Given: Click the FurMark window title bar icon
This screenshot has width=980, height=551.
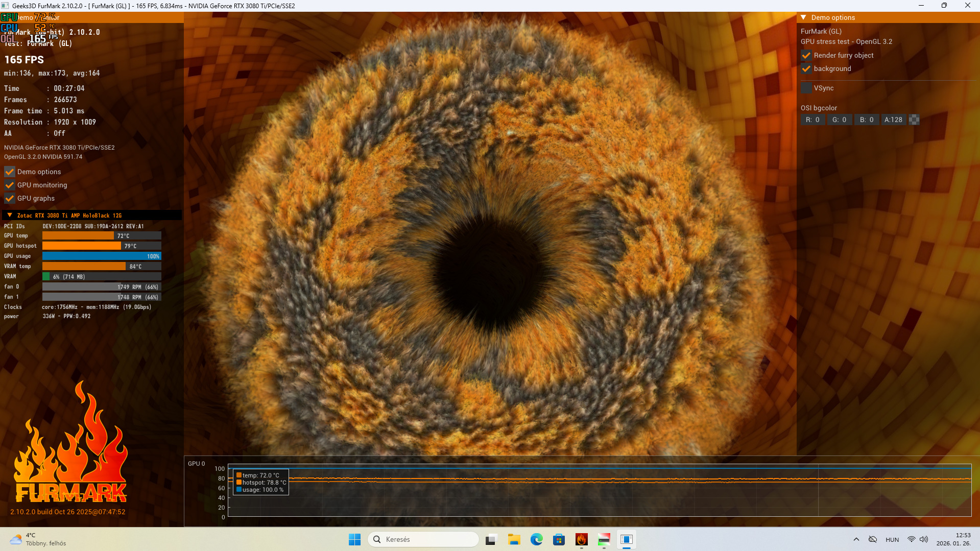Looking at the screenshot, I should pos(5,6).
